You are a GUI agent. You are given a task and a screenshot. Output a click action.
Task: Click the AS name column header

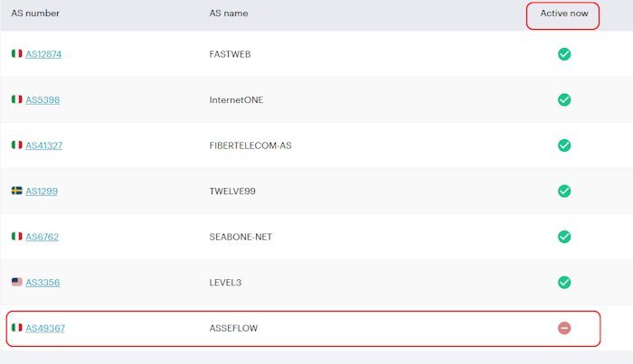[228, 14]
